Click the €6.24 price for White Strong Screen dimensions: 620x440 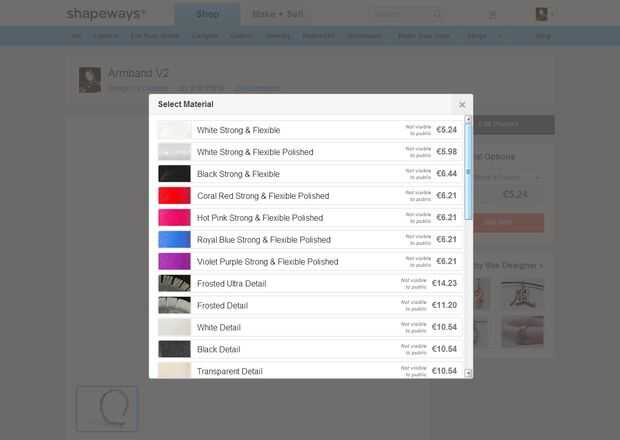click(x=446, y=130)
